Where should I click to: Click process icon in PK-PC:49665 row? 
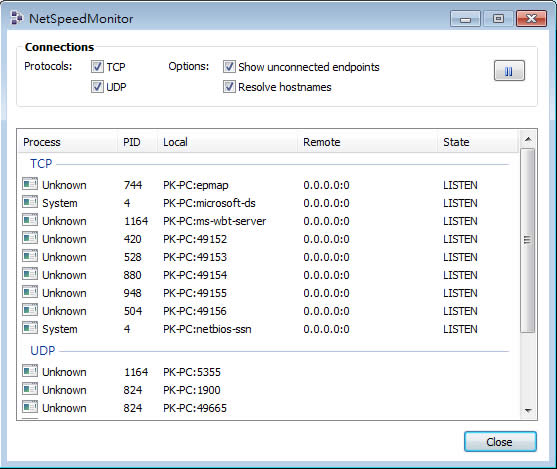pyautogui.click(x=30, y=407)
